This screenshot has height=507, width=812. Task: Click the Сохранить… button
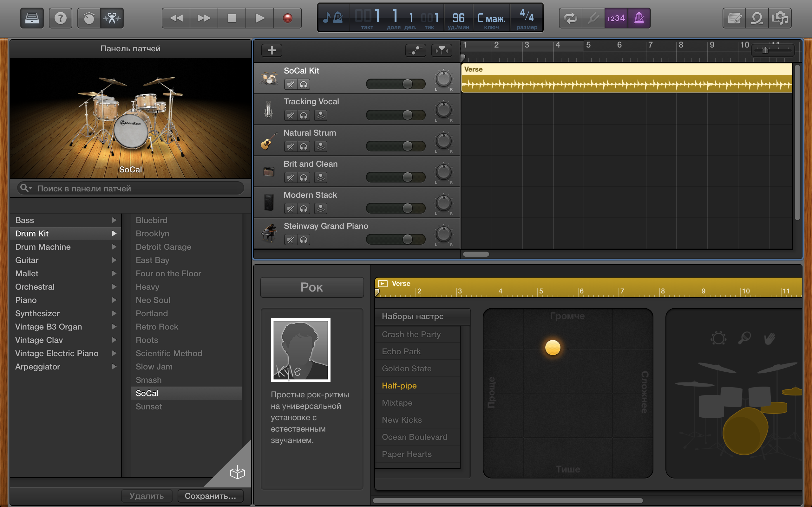click(210, 496)
